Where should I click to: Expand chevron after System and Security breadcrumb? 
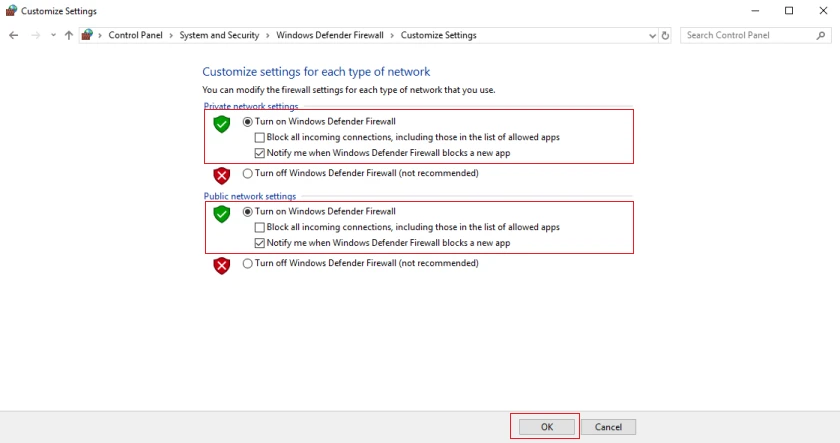click(268, 35)
